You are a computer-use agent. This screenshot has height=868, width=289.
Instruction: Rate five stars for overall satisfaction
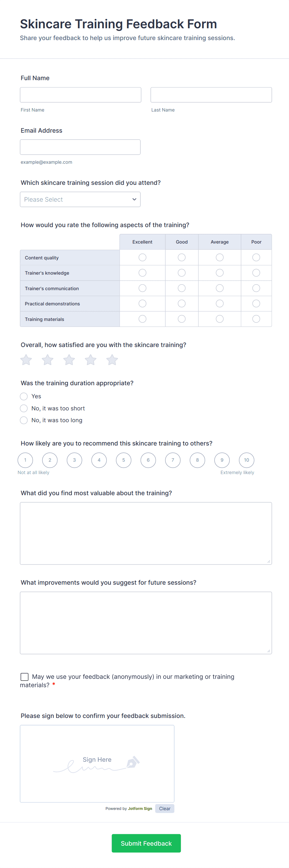pyautogui.click(x=112, y=359)
